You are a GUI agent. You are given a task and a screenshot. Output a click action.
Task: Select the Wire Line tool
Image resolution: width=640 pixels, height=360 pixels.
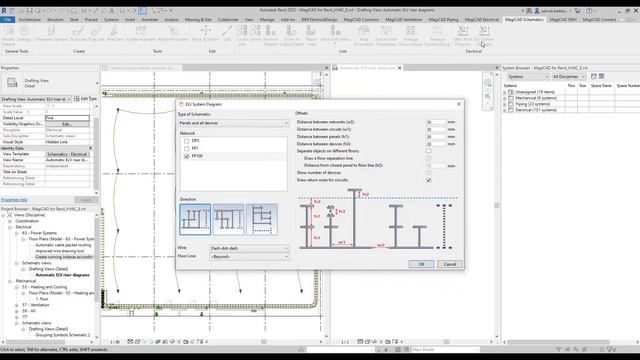click(115, 33)
